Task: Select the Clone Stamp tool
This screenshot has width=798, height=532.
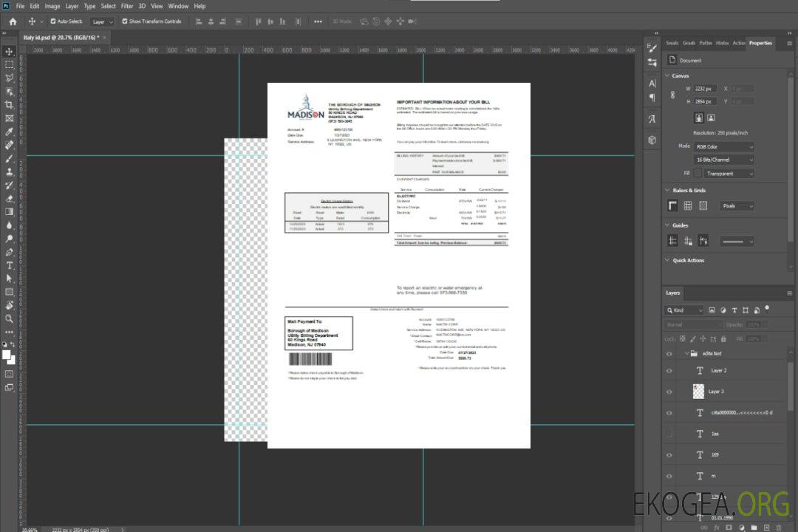Action: [x=9, y=171]
